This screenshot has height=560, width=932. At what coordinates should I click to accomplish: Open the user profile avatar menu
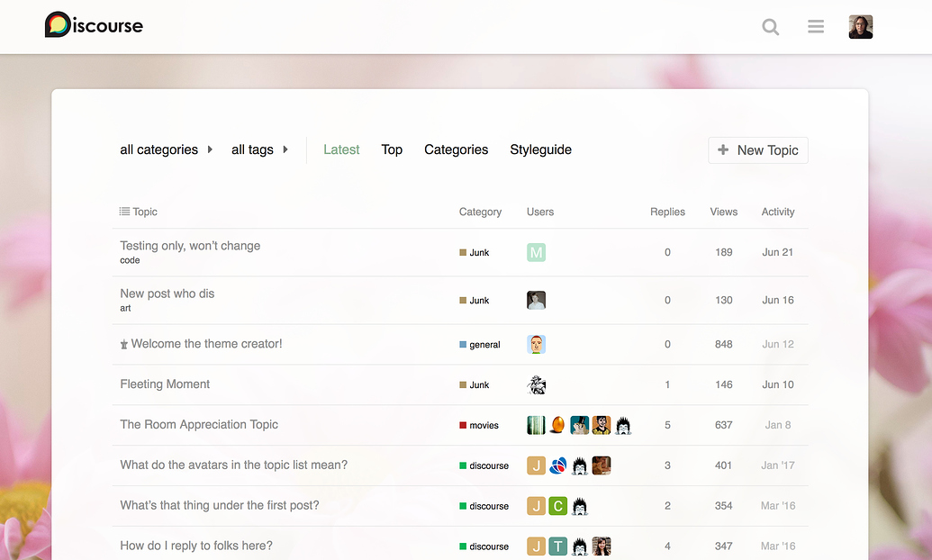[x=861, y=27]
